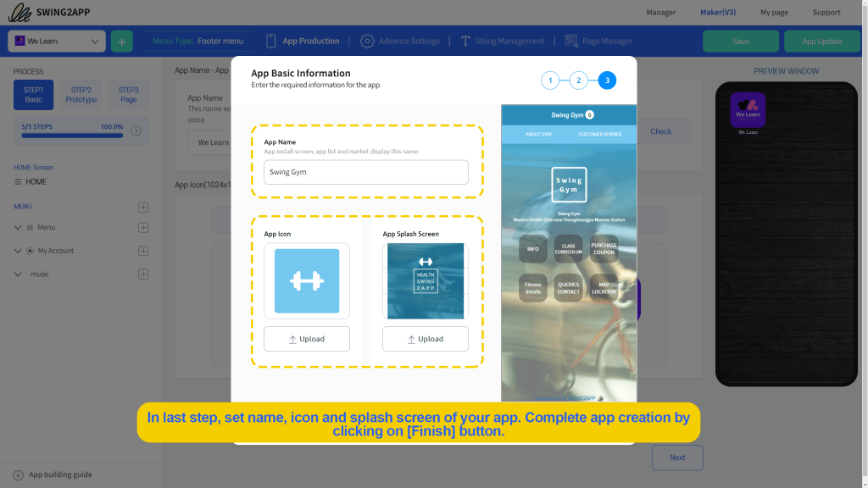Expand the Menu tree row chevron
The image size is (868, 488).
18,227
